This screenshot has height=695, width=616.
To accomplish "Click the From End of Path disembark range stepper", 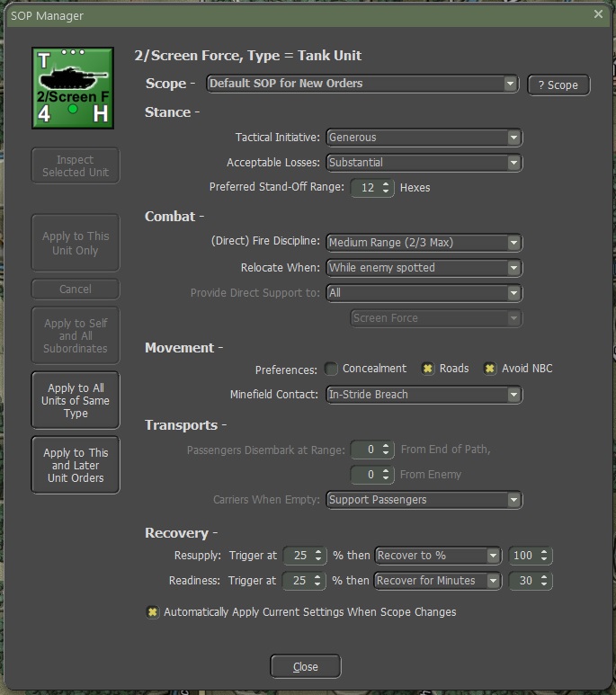I will (386, 450).
